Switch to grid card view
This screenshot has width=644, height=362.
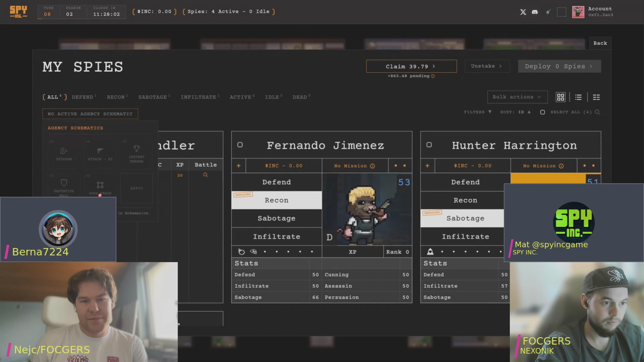pos(560,97)
